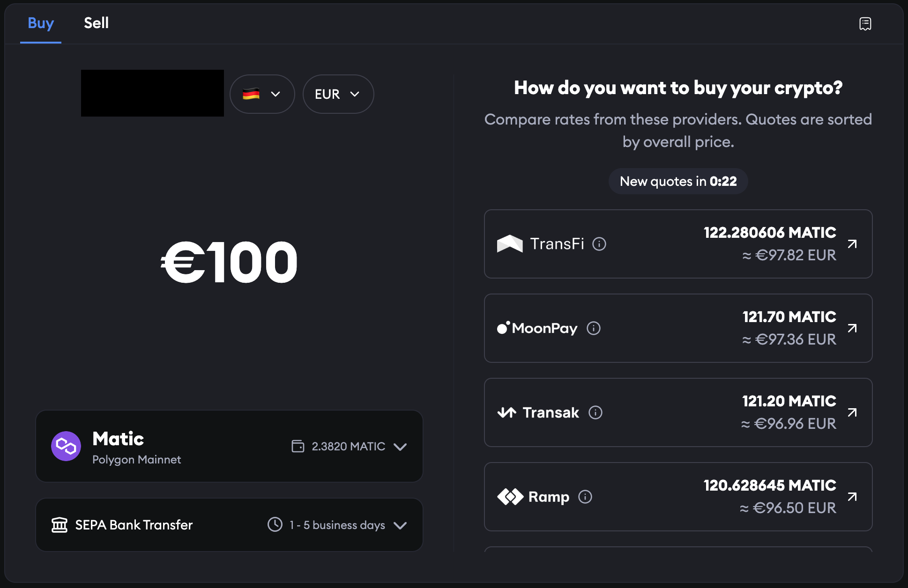Expand the Matic token selector chevron
Image resolution: width=908 pixels, height=588 pixels.
pyautogui.click(x=400, y=447)
